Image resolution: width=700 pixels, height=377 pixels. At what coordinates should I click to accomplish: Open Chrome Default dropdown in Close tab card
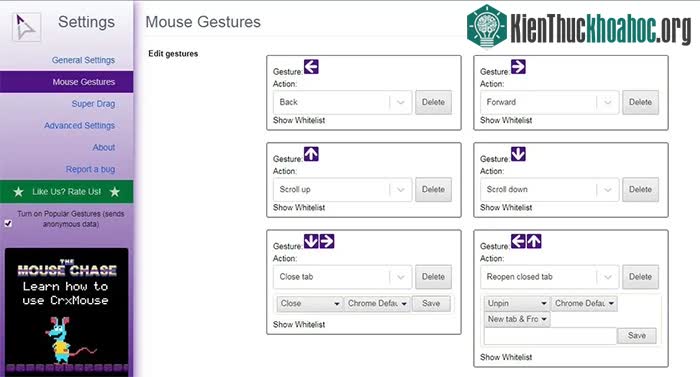[x=377, y=303]
